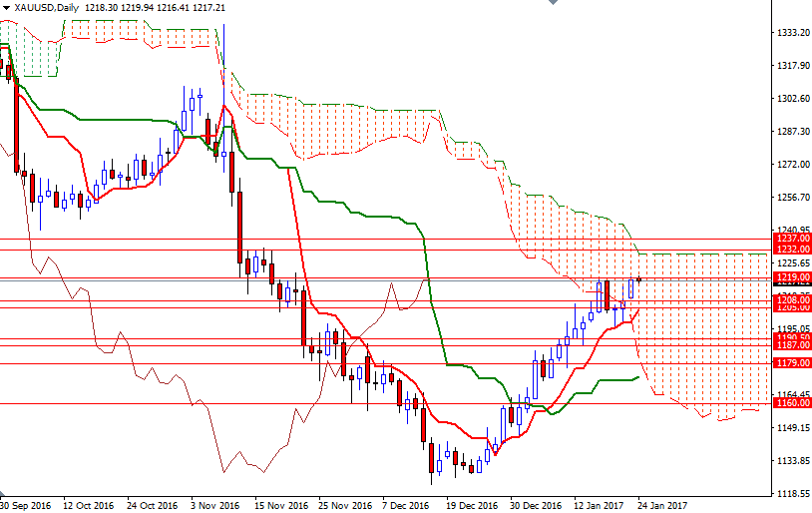
Task: Click the 1160.00 support level price tag
Action: click(792, 403)
